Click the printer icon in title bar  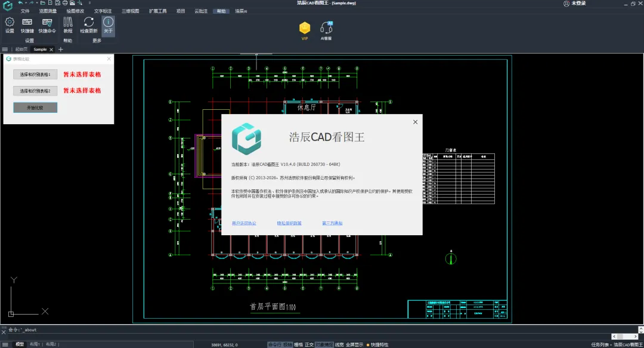65,3
